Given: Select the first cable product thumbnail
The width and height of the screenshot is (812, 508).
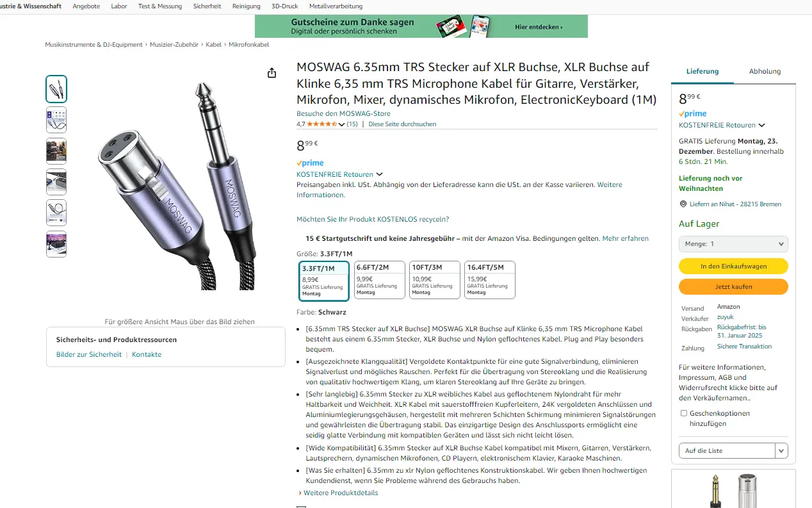Looking at the screenshot, I should pos(56,89).
